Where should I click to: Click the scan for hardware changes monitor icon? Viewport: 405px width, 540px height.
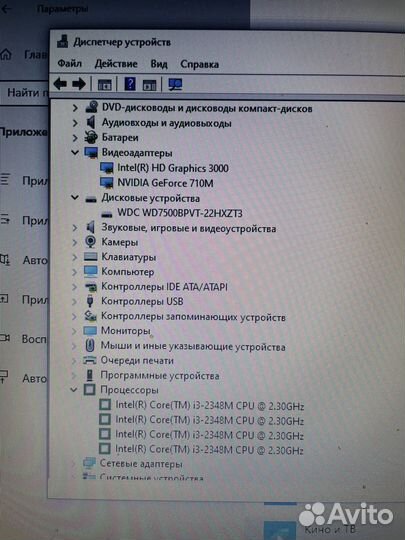175,85
